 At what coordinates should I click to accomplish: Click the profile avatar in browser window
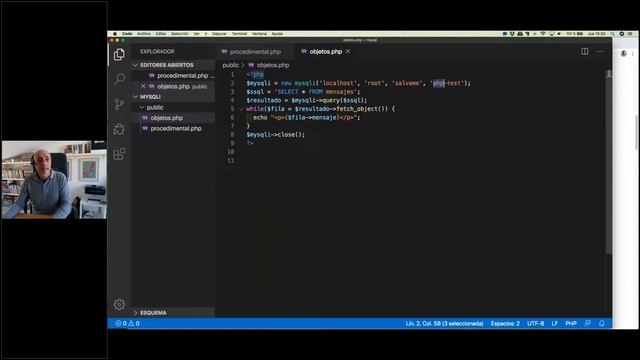(x=623, y=53)
